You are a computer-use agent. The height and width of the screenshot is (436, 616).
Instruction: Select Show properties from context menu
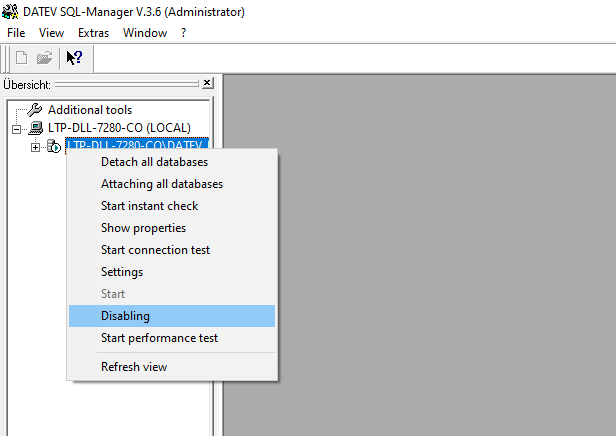pos(172,228)
